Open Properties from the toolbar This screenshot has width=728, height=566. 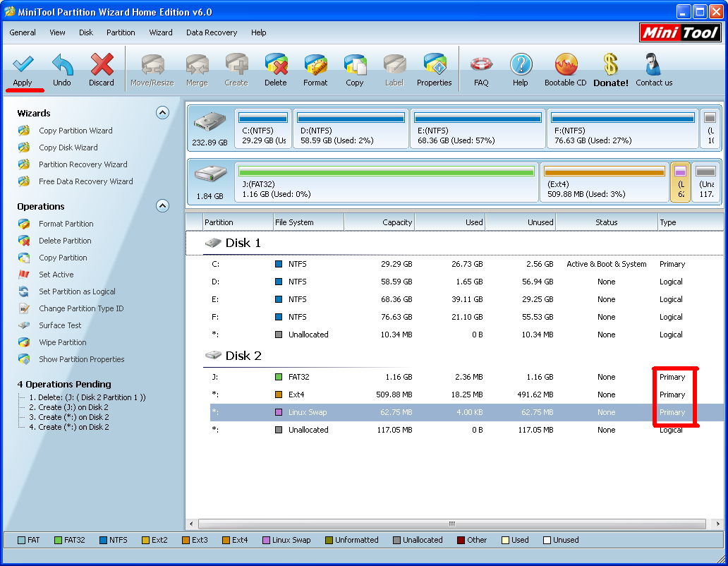point(434,66)
